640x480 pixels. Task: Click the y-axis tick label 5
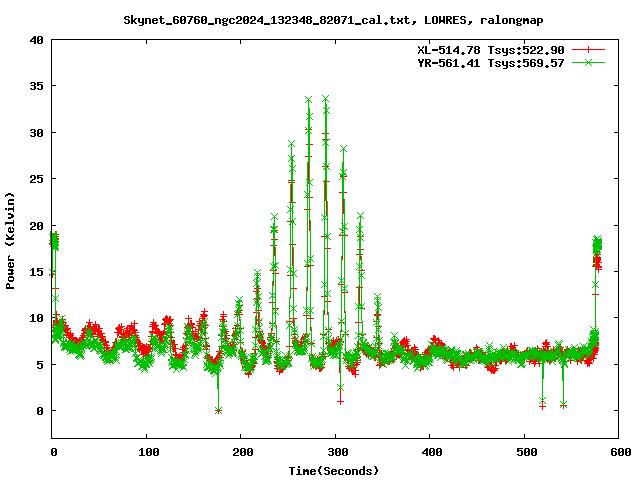point(40,364)
